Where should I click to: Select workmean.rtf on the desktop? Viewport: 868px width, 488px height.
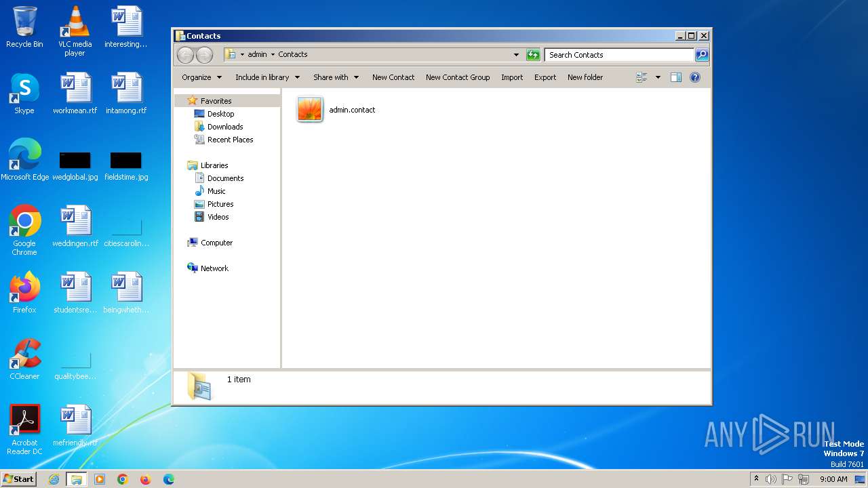[x=75, y=94]
